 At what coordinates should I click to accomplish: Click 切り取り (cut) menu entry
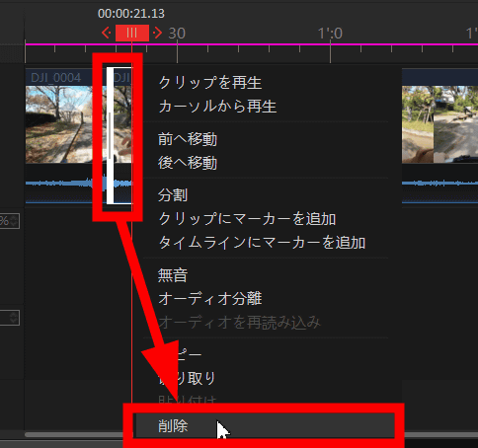[187, 378]
